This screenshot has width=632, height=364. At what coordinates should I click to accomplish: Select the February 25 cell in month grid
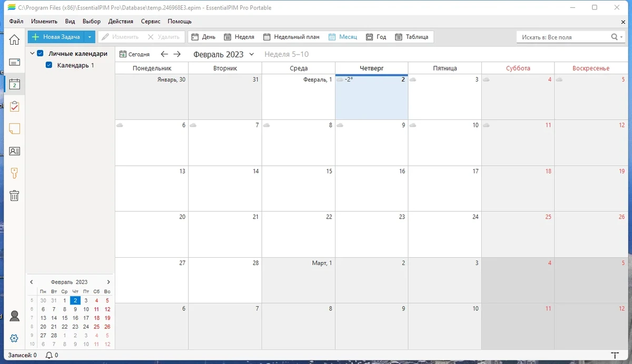518,234
